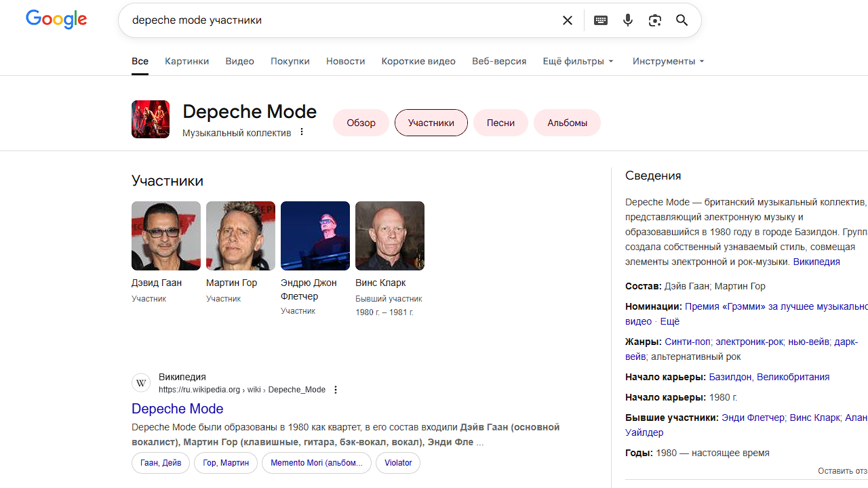Click the Сведения heading
This screenshot has height=488, width=868.
click(x=653, y=176)
